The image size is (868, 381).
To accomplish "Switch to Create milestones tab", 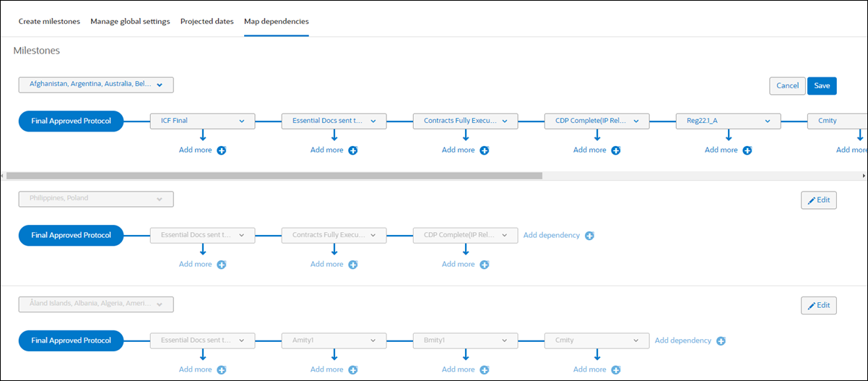I will [49, 22].
